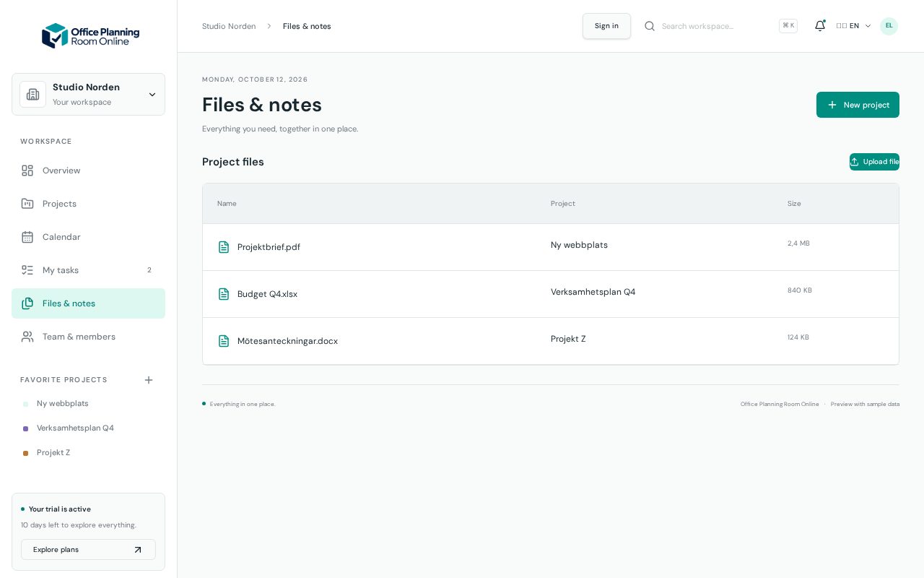Click the Studio Norden workspace building icon

(x=33, y=95)
